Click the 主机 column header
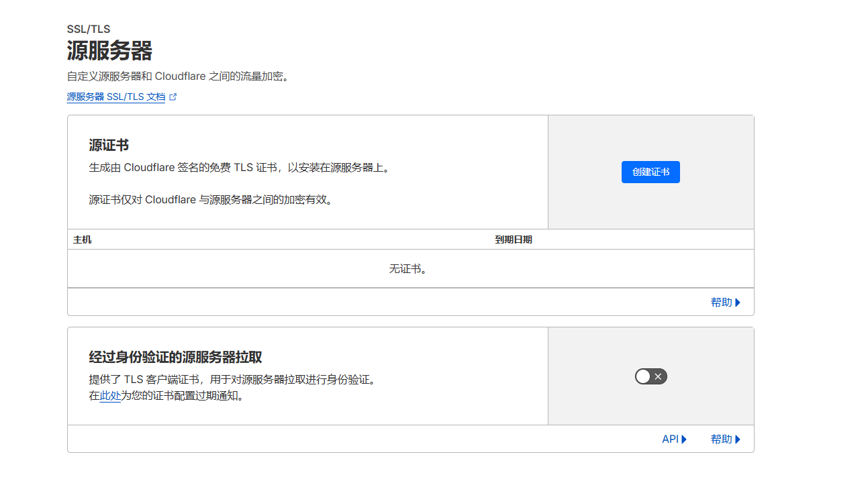Screen dimensions: 868x477 point(82,240)
